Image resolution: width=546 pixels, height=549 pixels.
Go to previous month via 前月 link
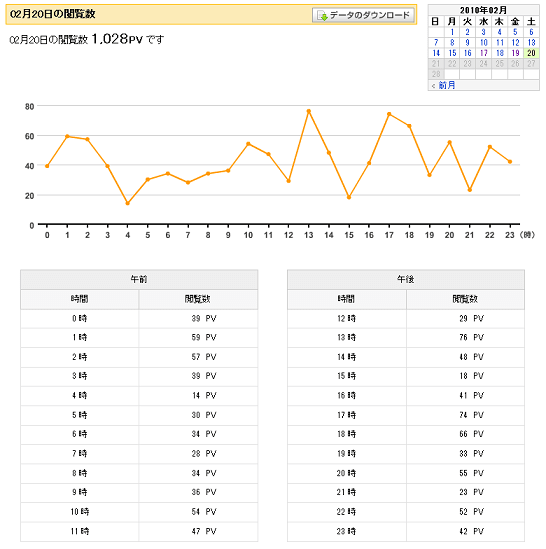(447, 85)
